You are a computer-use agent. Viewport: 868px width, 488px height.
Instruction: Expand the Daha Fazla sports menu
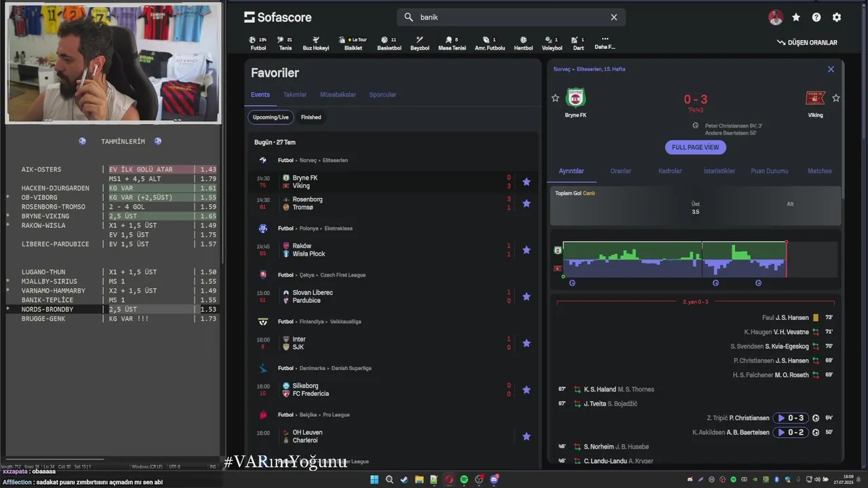pos(605,43)
